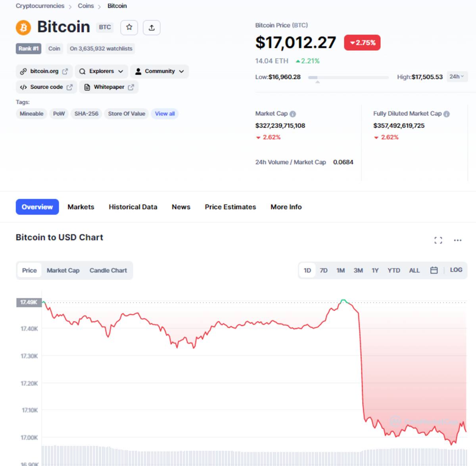This screenshot has height=466, width=476.
Task: Expand the Community dropdown
Action: pos(159,71)
